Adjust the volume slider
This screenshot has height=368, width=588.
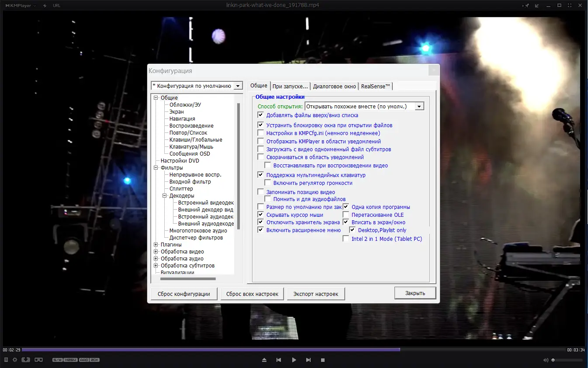click(567, 360)
